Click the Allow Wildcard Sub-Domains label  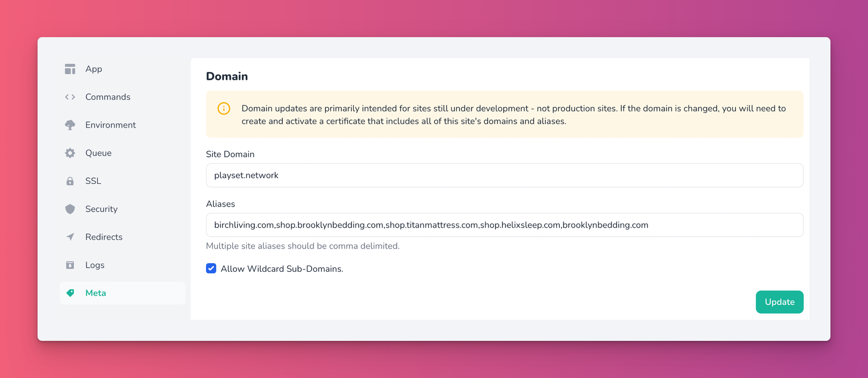tap(282, 269)
